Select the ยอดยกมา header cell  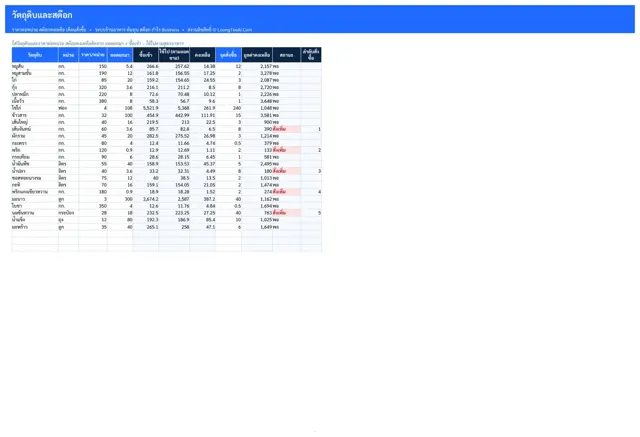120,55
